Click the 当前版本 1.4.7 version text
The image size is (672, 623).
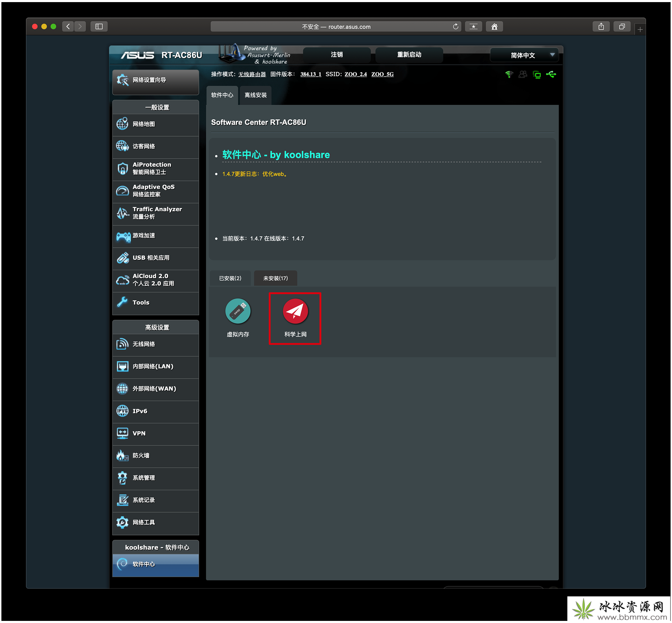(263, 238)
